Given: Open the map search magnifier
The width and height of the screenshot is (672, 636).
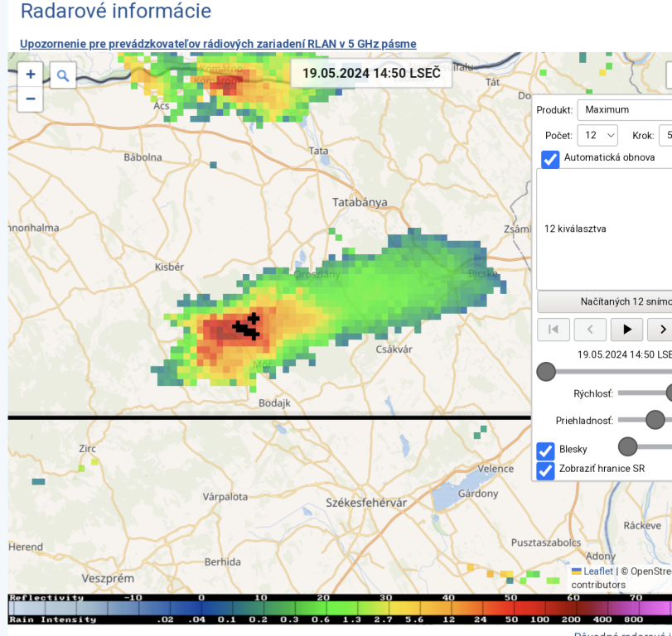Looking at the screenshot, I should coord(63,76).
